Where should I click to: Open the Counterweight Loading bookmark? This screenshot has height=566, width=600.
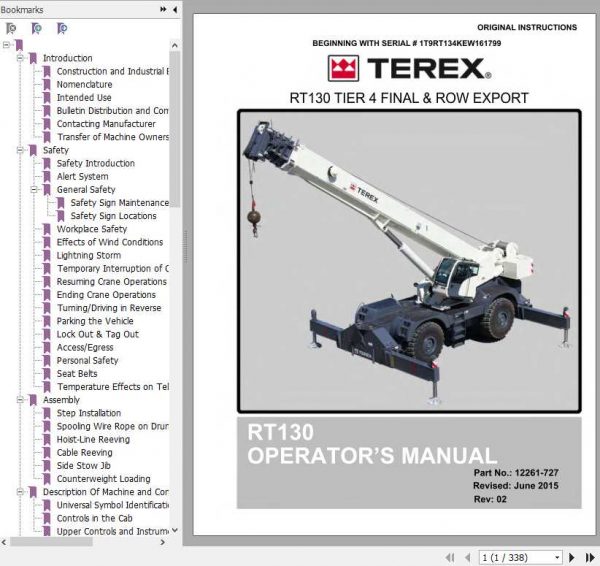pos(104,479)
